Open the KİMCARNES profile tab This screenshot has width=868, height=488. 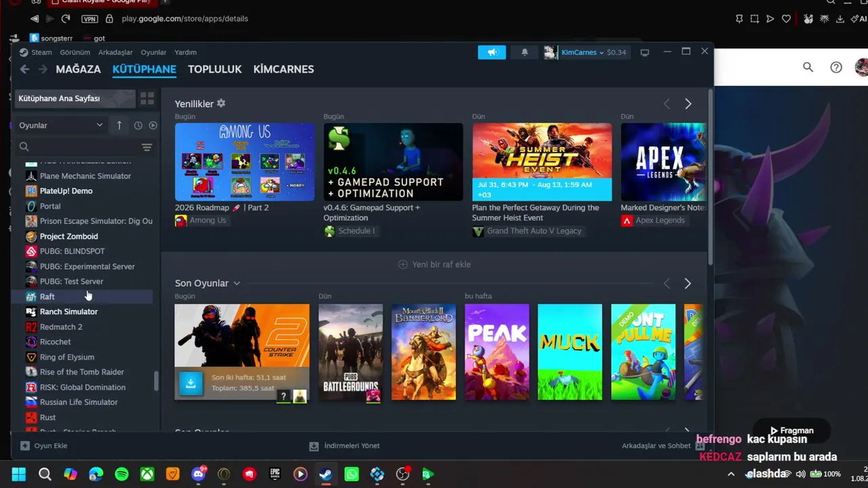[283, 69]
